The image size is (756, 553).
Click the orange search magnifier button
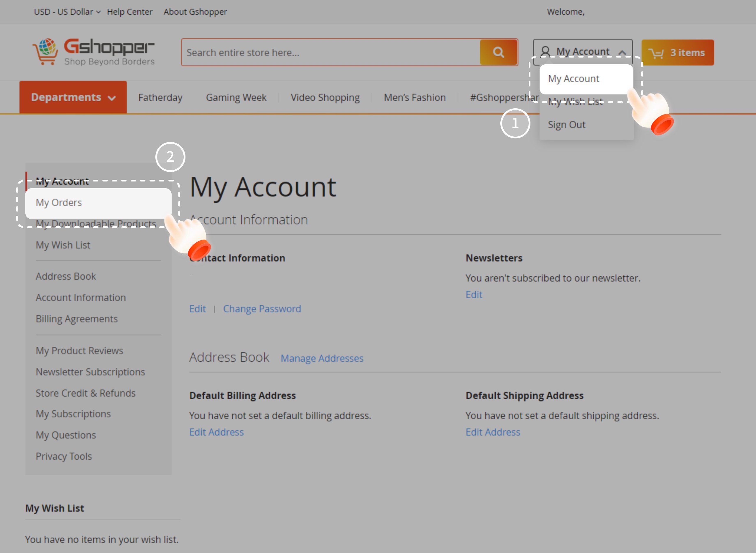pos(498,52)
